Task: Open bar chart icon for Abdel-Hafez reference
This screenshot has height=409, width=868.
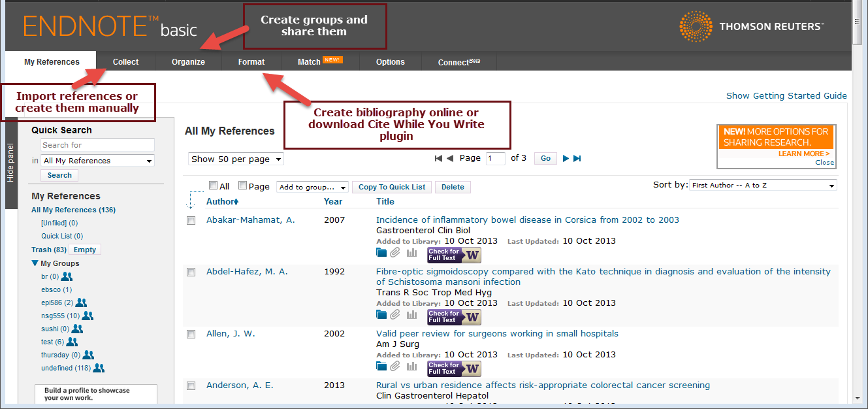Action: [411, 315]
